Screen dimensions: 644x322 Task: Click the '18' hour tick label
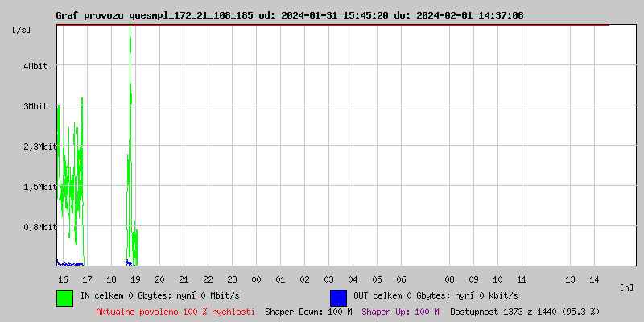(111, 279)
